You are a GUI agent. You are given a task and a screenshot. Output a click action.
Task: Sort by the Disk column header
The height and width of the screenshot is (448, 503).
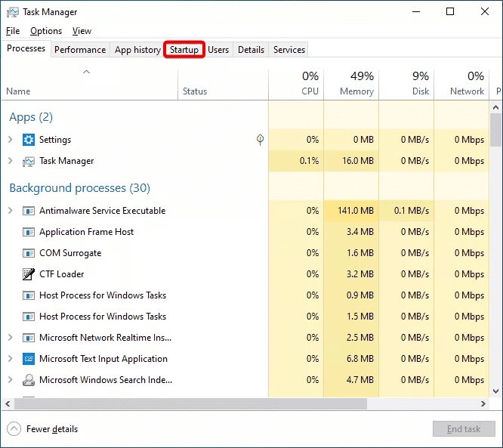pyautogui.click(x=406, y=85)
